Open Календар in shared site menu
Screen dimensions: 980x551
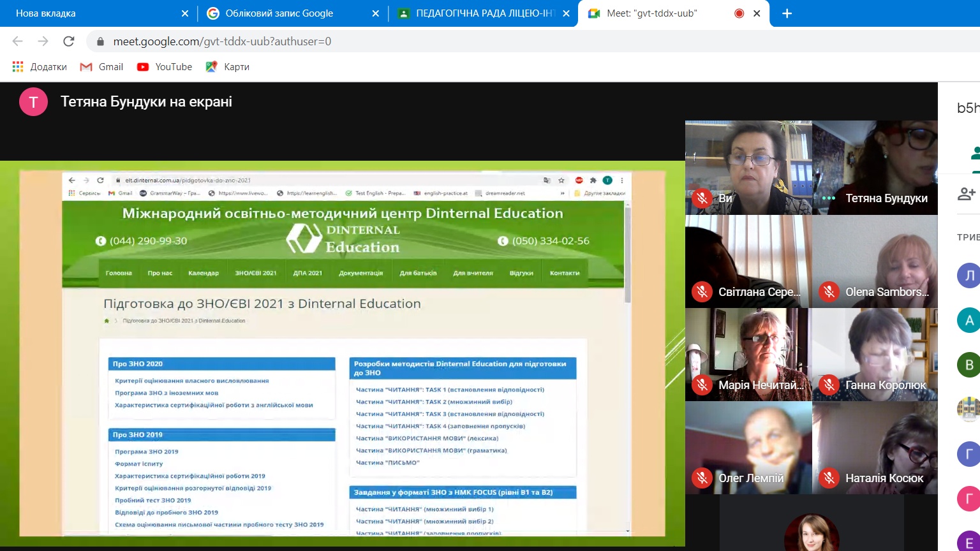(204, 273)
